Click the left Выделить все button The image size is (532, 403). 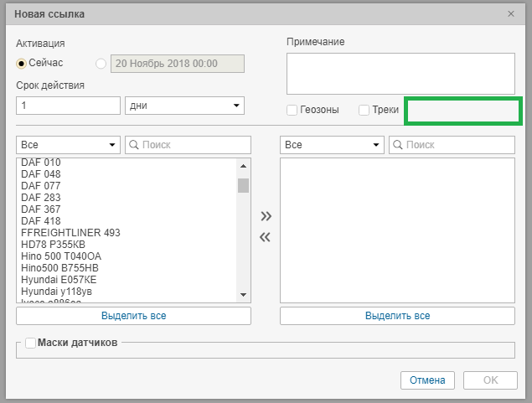(x=133, y=316)
